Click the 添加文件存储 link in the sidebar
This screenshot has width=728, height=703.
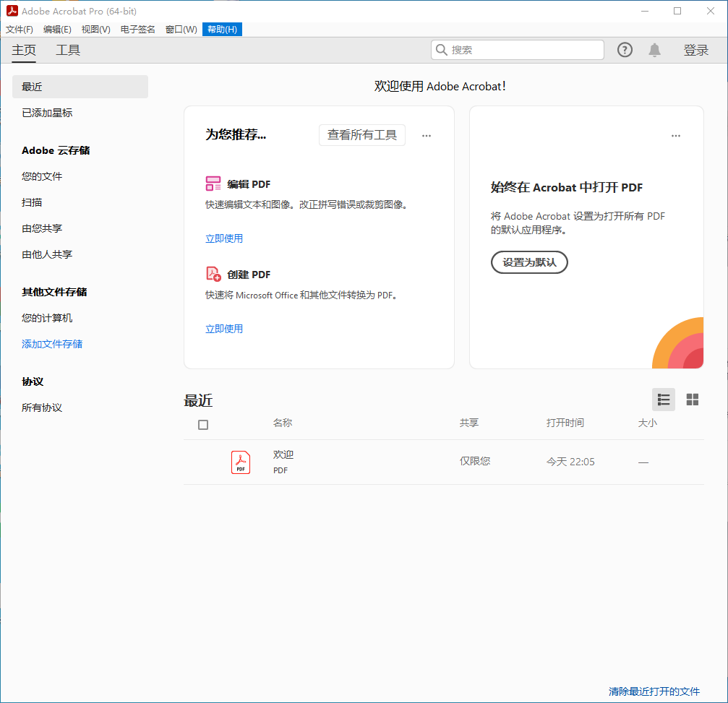point(51,343)
